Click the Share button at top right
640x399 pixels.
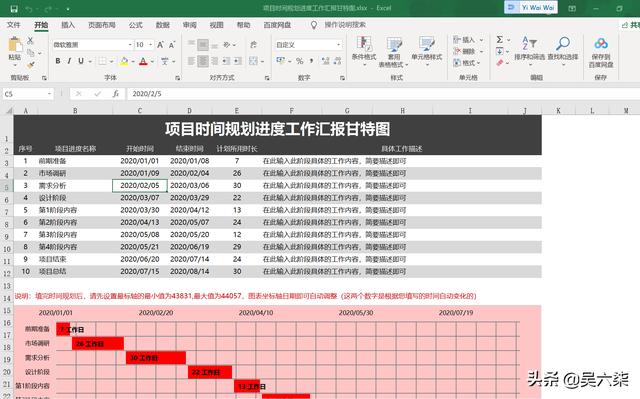coord(630,25)
